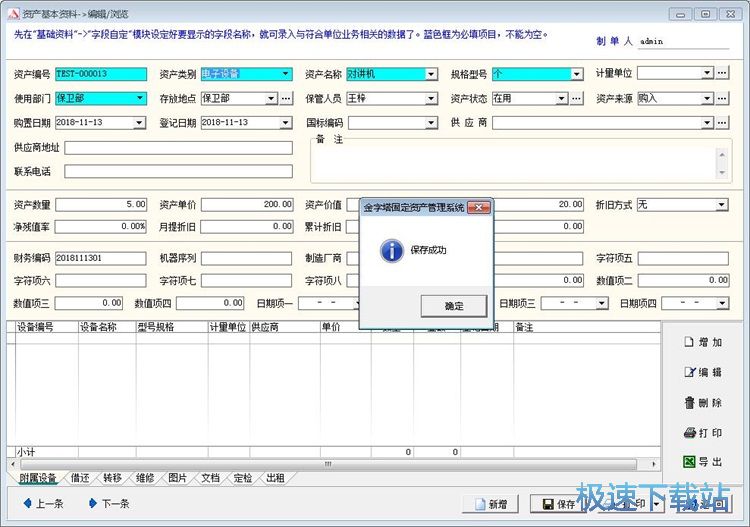Switch to the 维修 tab
Image resolution: width=750 pixels, height=527 pixels.
coord(144,478)
